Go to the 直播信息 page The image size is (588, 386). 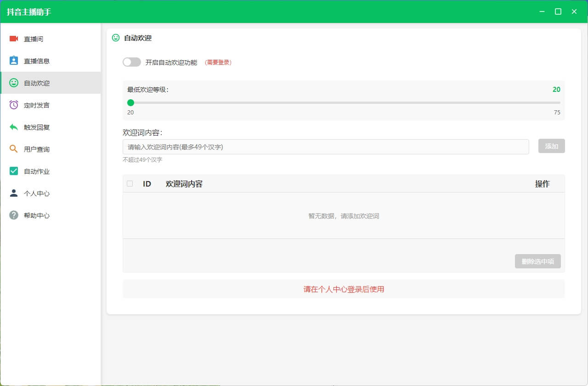(51, 61)
